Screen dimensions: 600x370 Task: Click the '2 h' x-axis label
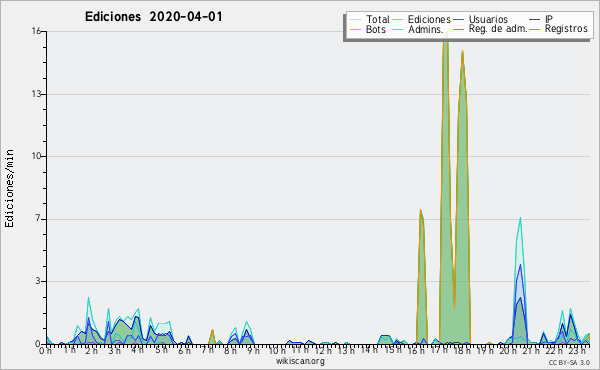pyautogui.click(x=91, y=350)
